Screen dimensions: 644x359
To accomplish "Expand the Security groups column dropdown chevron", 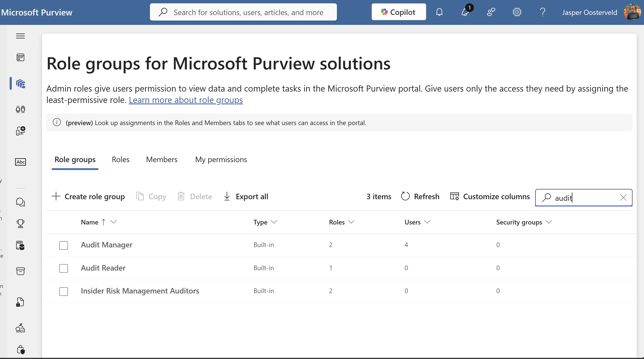I will point(549,222).
